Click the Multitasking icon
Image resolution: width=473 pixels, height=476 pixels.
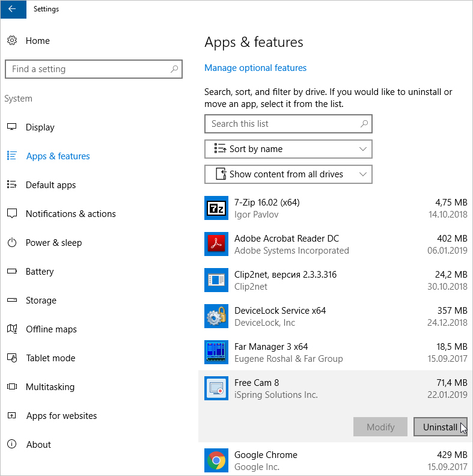click(x=12, y=386)
